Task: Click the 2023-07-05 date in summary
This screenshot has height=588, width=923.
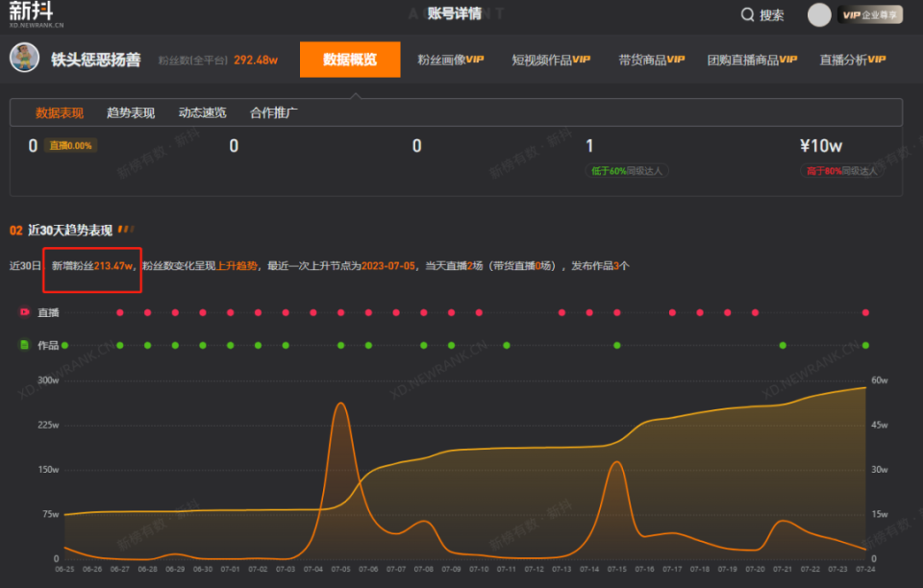Action: tap(387, 266)
